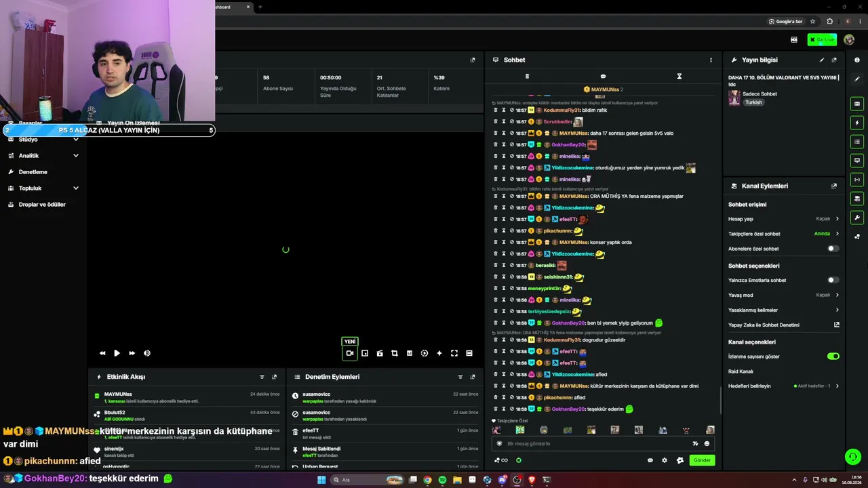The width and height of the screenshot is (868, 488).
Task: Click the Sadece Sohbet category
Action: click(x=760, y=94)
